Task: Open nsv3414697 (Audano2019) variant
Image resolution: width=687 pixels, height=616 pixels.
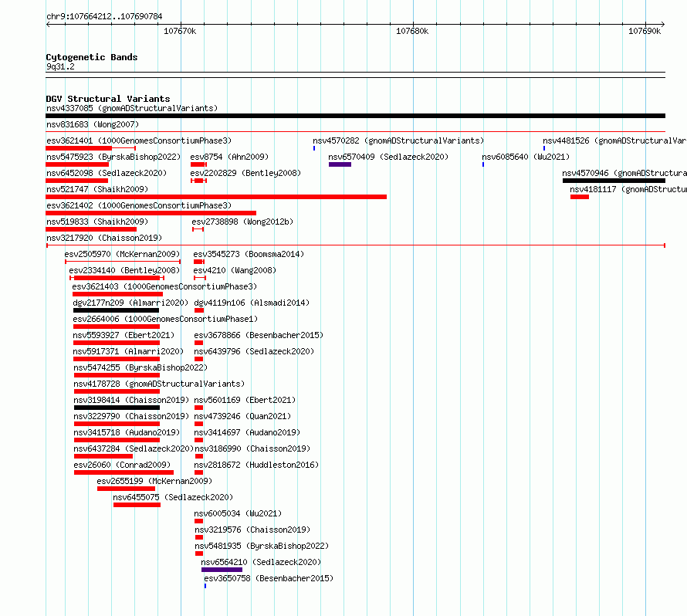Action: click(247, 432)
